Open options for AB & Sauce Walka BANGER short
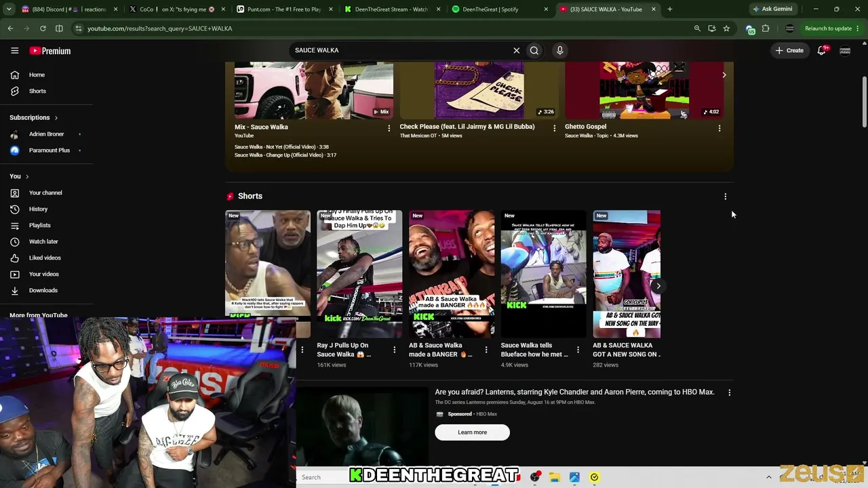868x488 pixels. [x=486, y=350]
